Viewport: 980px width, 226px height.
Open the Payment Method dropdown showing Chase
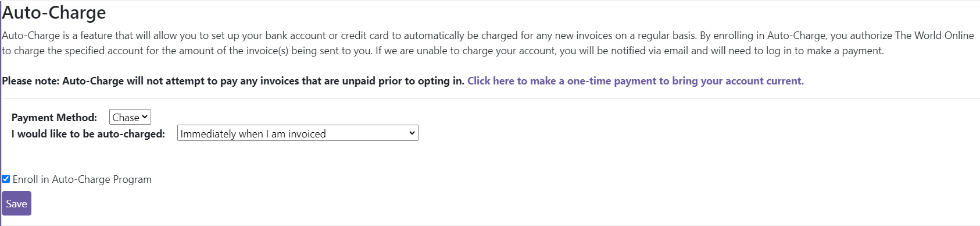[130, 117]
